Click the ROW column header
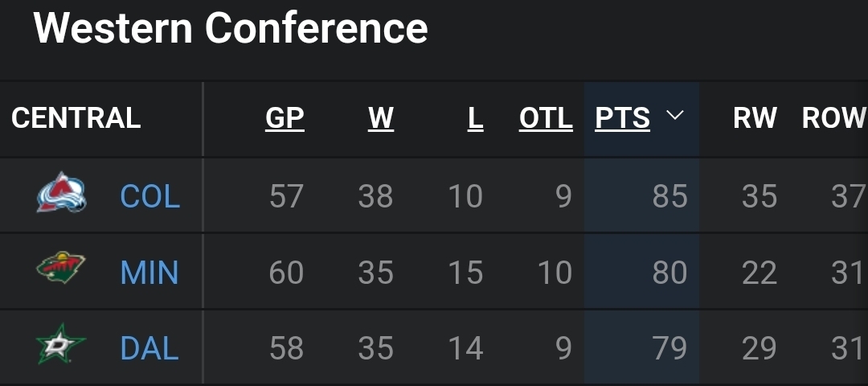 tap(833, 118)
